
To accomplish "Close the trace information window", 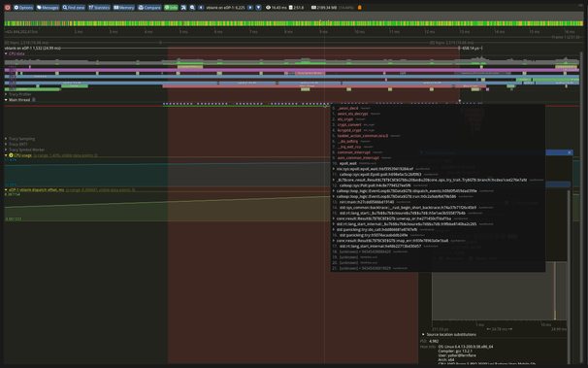I will tap(570, 152).
